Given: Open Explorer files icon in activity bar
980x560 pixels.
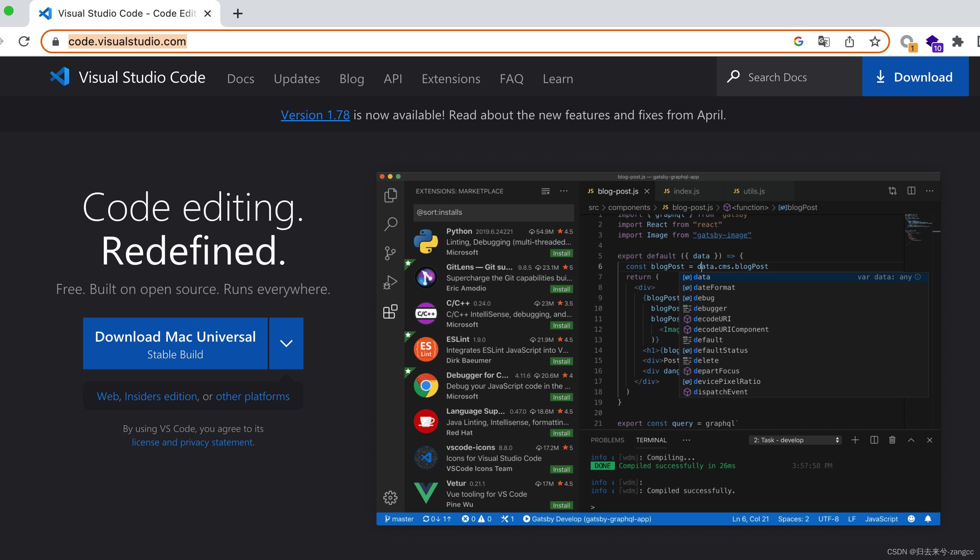Looking at the screenshot, I should point(390,195).
